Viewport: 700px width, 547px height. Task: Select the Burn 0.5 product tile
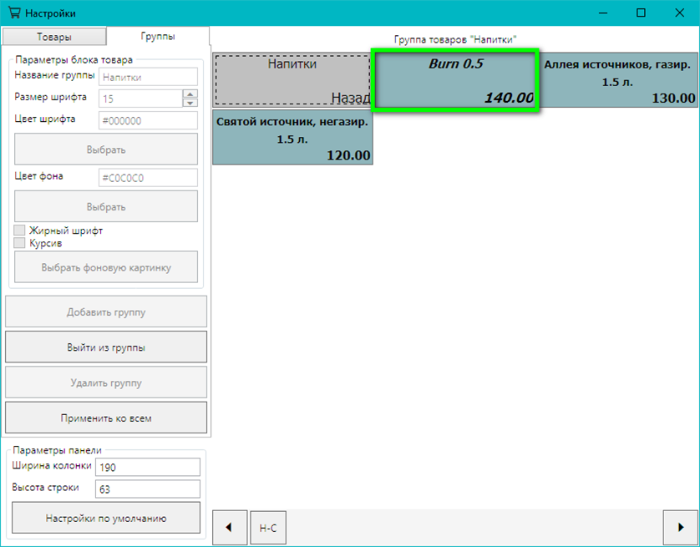(456, 80)
